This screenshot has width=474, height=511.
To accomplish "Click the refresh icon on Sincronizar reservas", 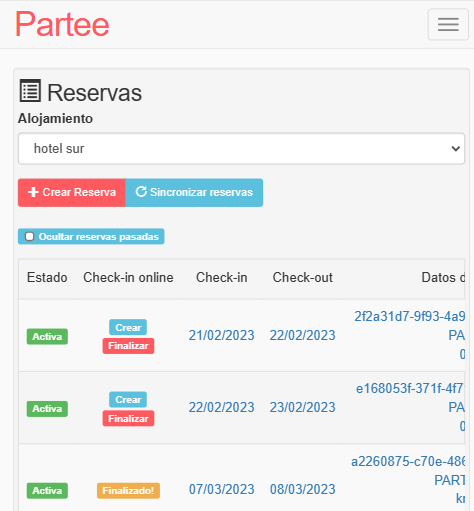I will (x=141, y=192).
